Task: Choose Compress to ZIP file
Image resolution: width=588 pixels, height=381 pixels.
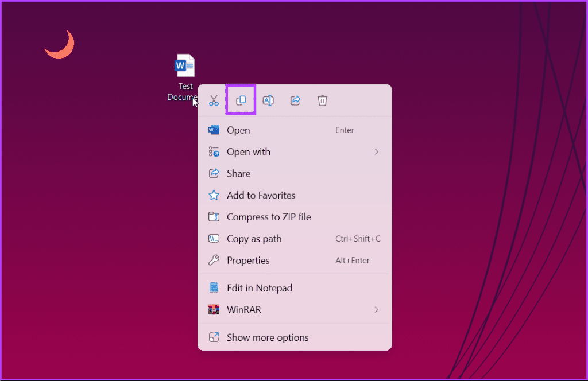Action: pyautogui.click(x=269, y=217)
